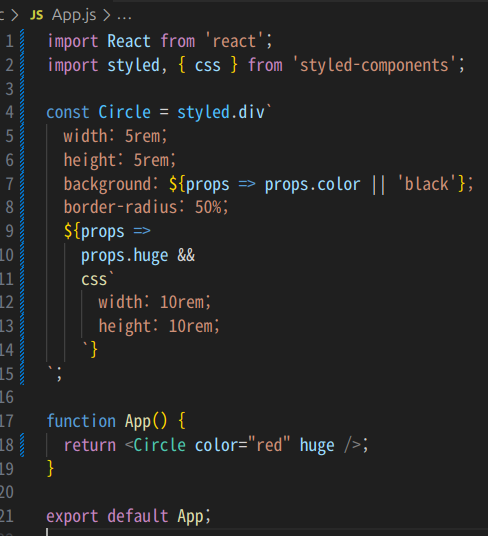488x536 pixels.
Task: Click props.huge on line 10
Action: pos(124,256)
